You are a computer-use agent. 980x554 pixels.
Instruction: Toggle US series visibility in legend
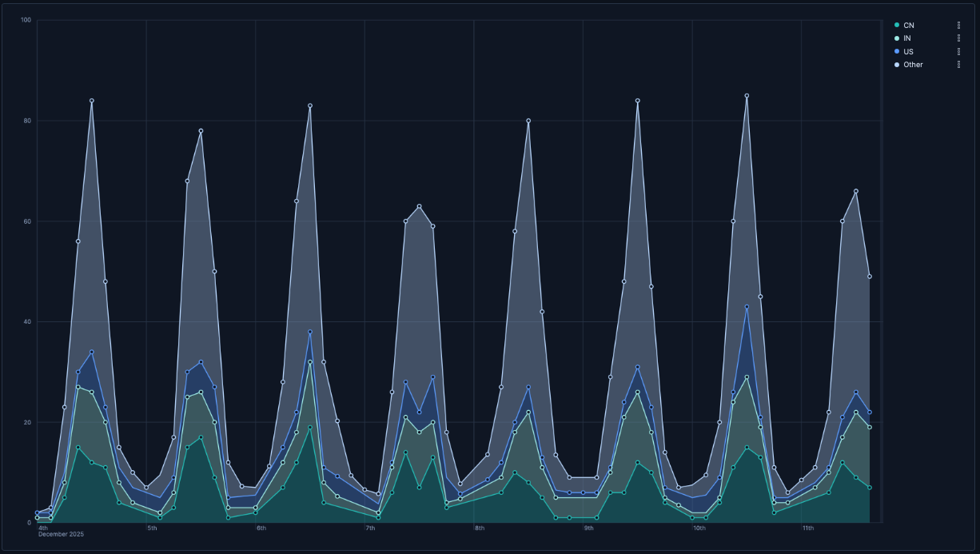tap(908, 51)
